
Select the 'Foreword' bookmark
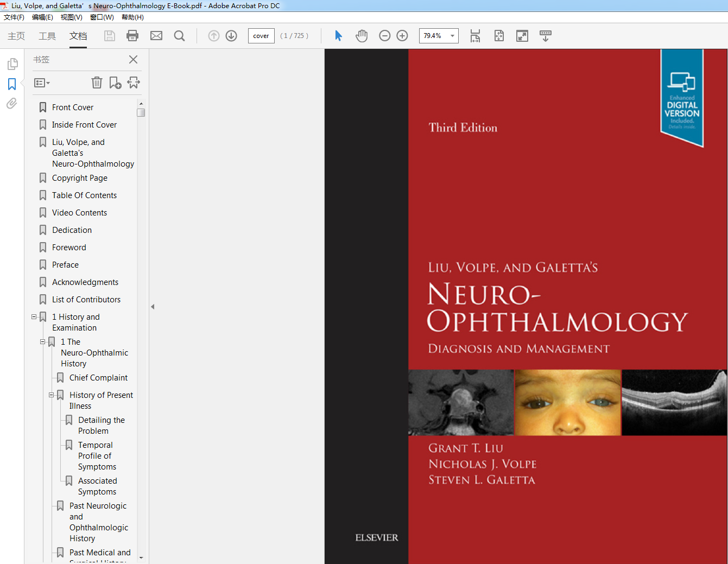point(69,248)
